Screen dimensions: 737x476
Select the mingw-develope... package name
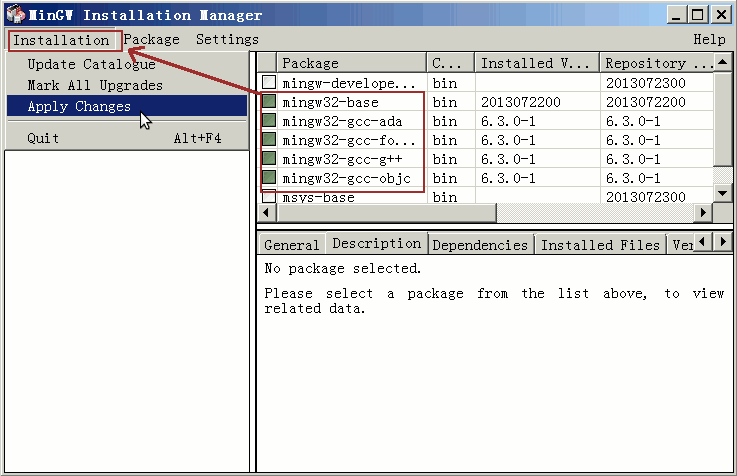[x=349, y=83]
